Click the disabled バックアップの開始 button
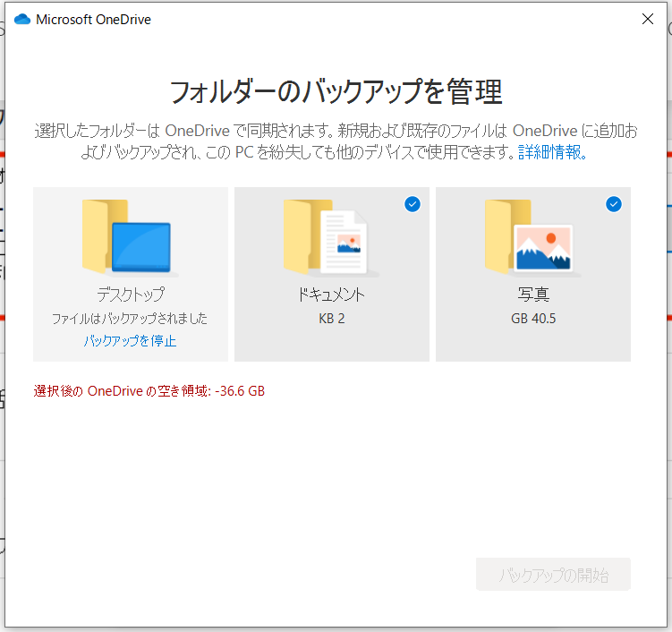672x632 pixels. click(553, 575)
